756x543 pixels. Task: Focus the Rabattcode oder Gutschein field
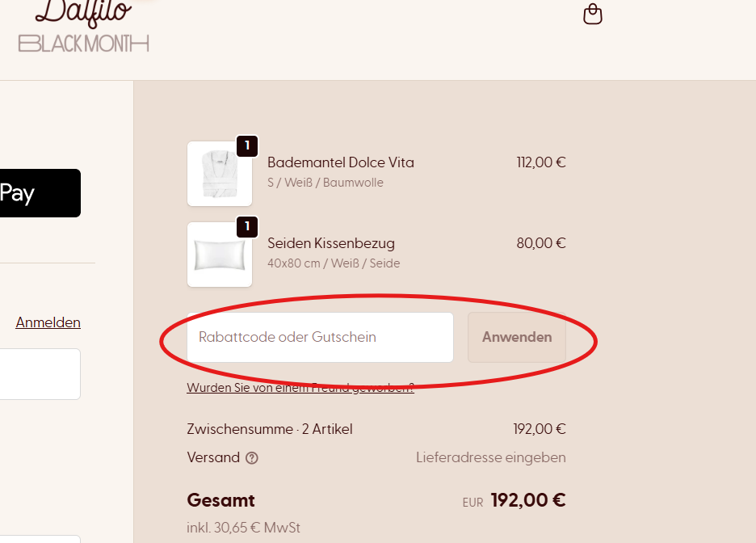tap(320, 337)
